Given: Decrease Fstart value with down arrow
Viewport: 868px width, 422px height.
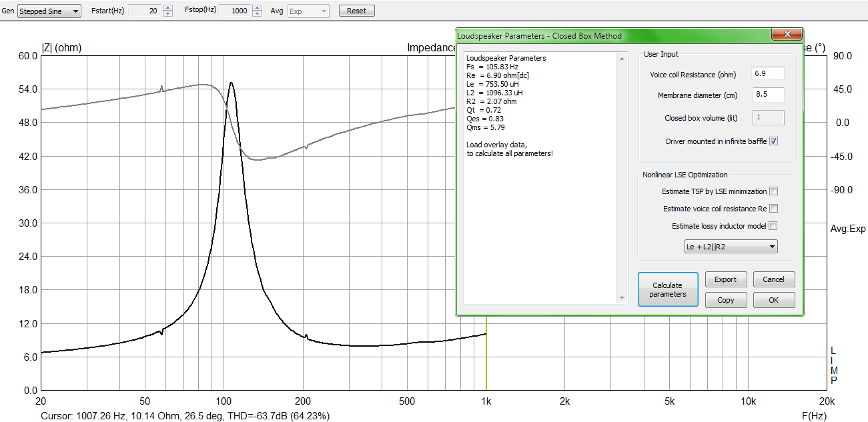Looking at the screenshot, I should (167, 14).
